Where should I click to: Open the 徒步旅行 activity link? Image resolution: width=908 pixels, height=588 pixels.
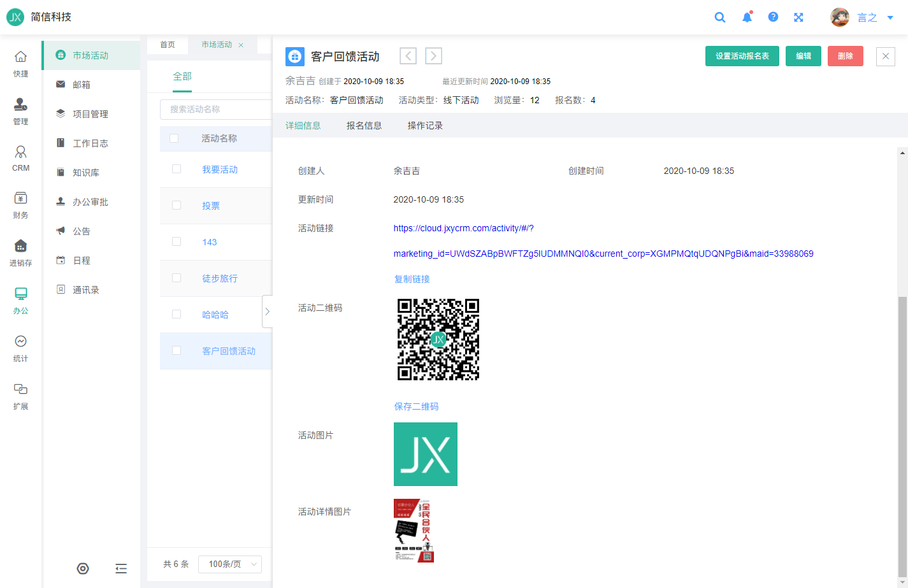click(220, 278)
